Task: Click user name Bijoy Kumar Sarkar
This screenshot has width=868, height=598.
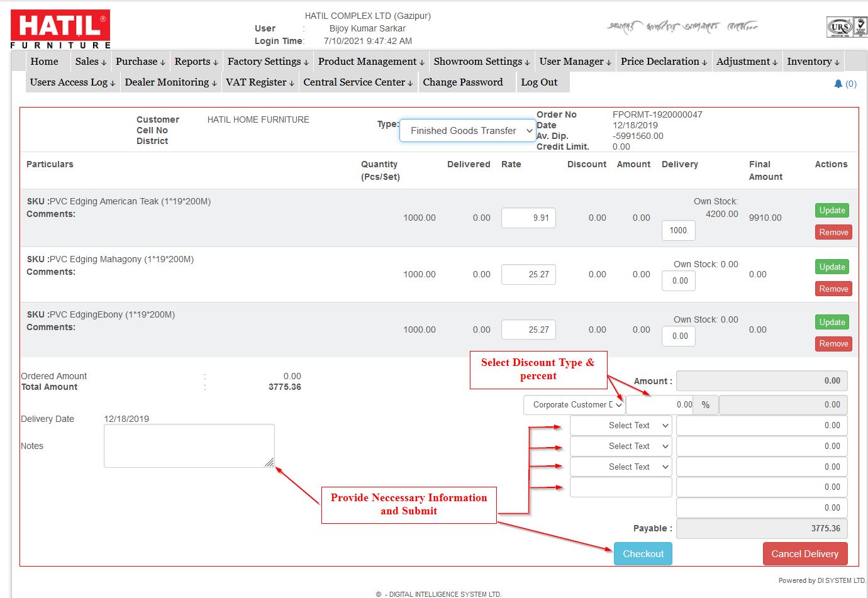Action: point(367,29)
